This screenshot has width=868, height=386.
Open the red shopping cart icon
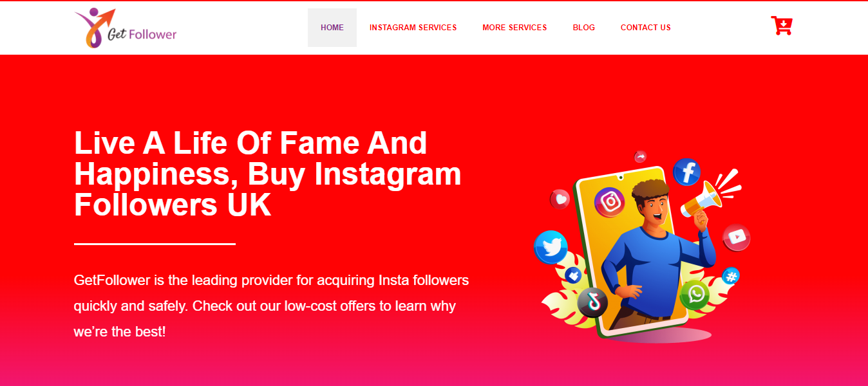coord(782,26)
